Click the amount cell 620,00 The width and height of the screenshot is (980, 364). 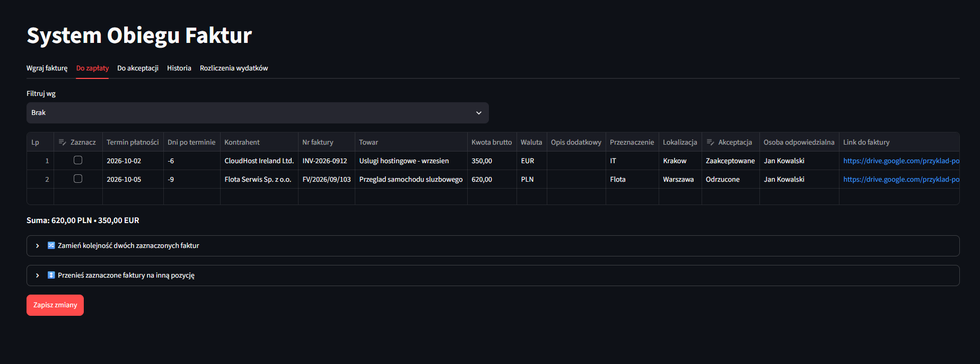coord(492,179)
